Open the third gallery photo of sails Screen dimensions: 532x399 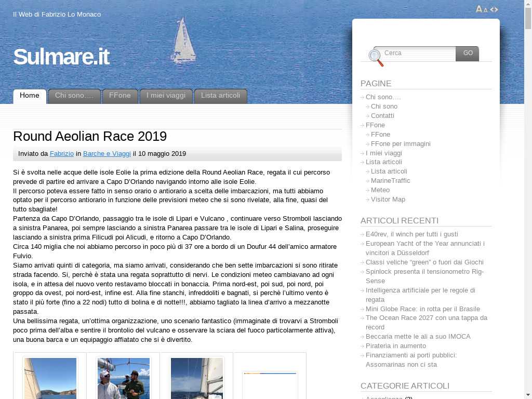coord(197,378)
